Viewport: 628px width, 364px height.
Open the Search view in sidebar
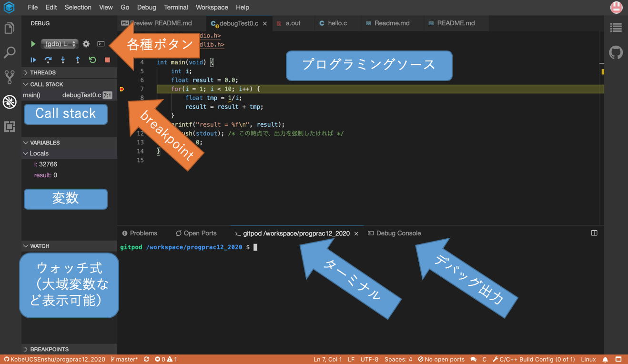click(10, 52)
